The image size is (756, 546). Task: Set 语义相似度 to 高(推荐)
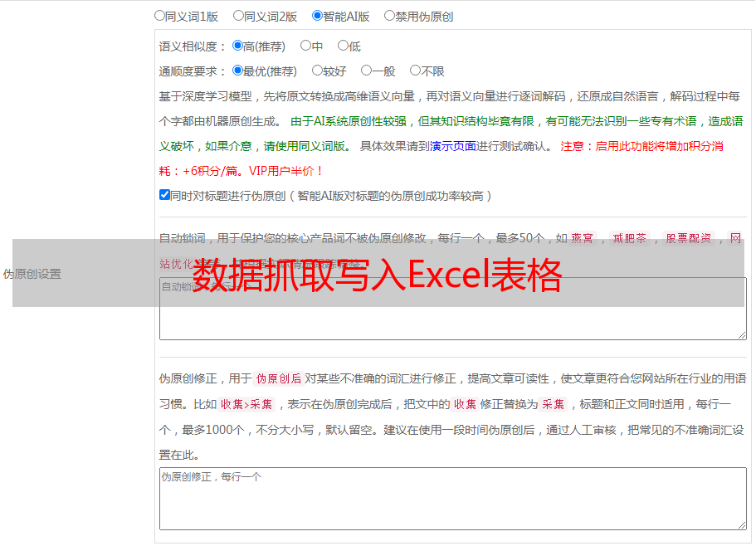[x=237, y=46]
